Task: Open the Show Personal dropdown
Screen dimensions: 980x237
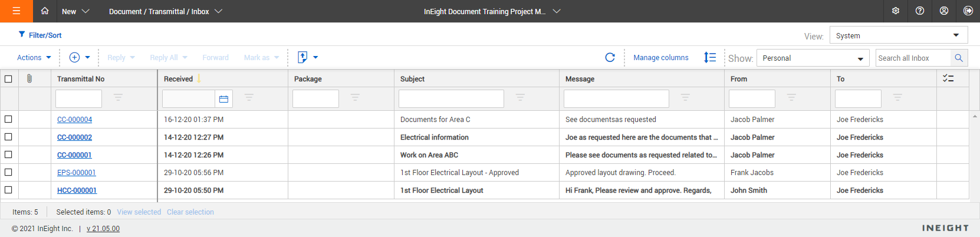Action: click(x=813, y=58)
